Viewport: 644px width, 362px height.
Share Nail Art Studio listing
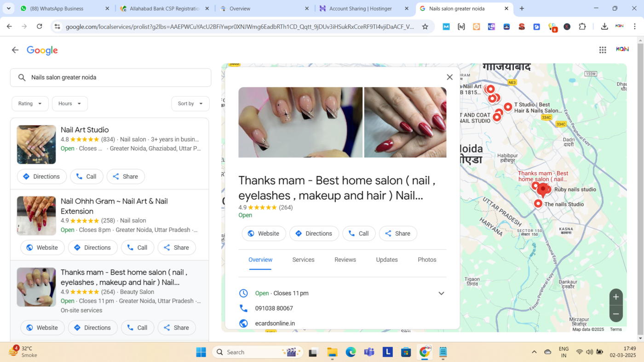(126, 176)
